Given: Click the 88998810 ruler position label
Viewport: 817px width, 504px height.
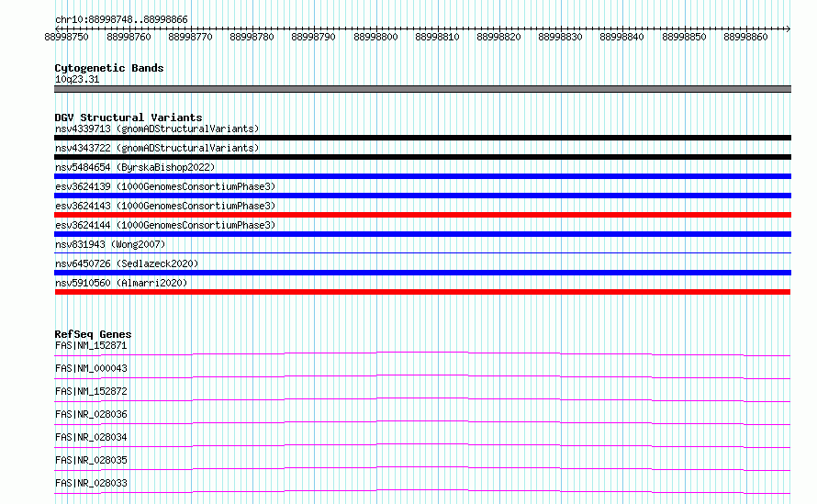Looking at the screenshot, I should [x=437, y=37].
